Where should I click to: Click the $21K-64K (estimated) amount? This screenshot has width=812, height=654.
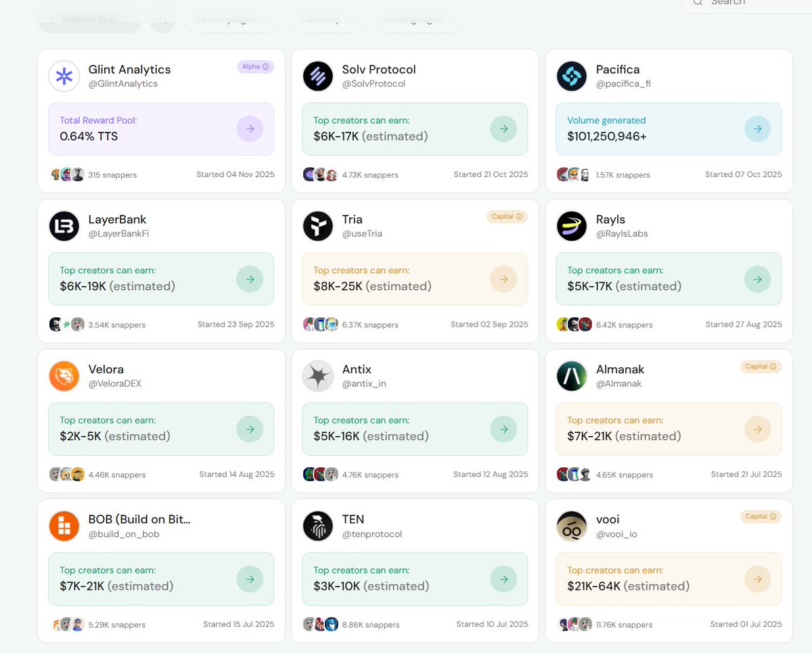[x=628, y=586]
